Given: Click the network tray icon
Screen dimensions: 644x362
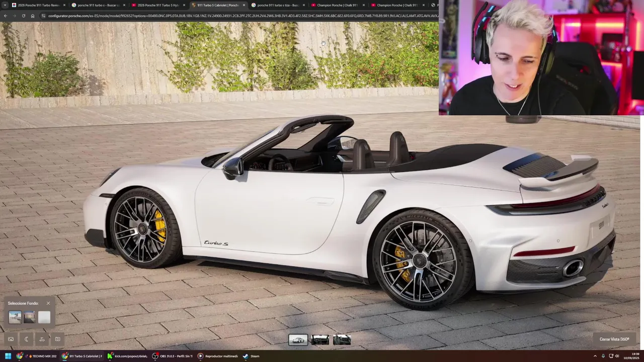Looking at the screenshot, I should [611, 356].
